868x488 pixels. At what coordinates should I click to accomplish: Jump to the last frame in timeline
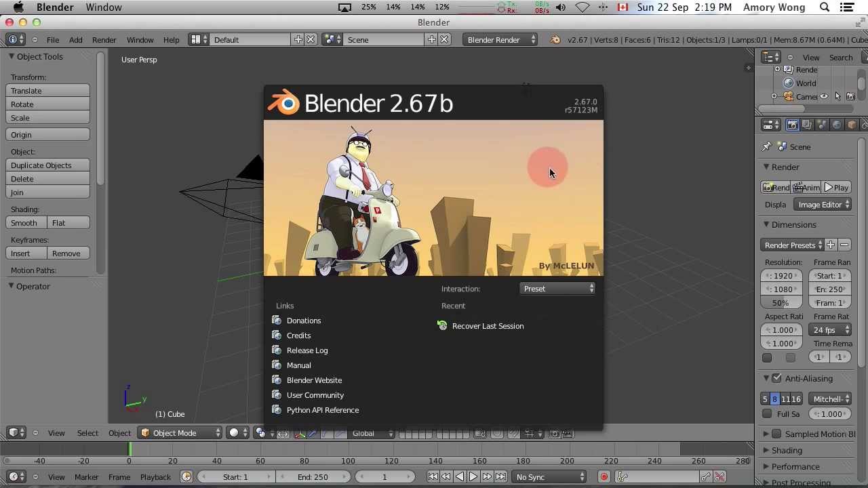[x=500, y=477]
